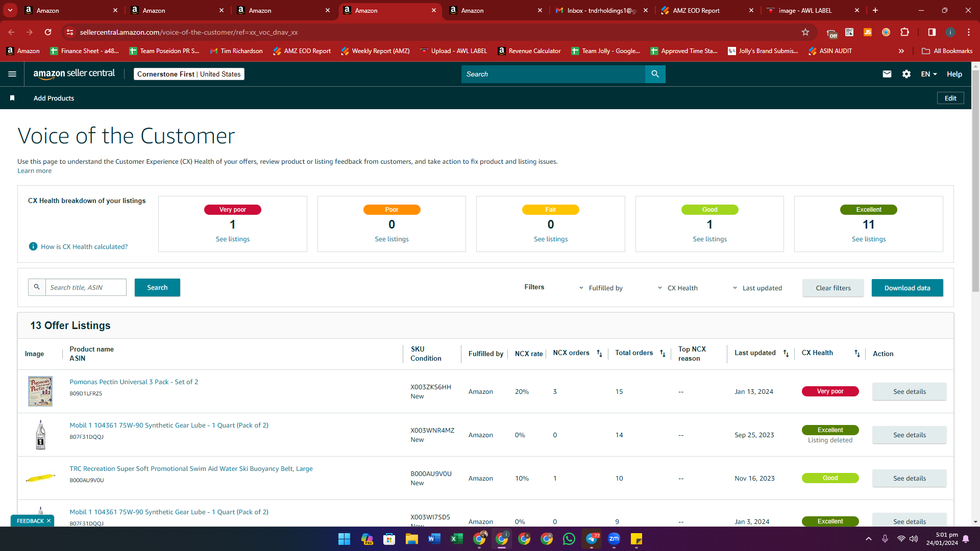Open a new browser tab

click(875, 10)
